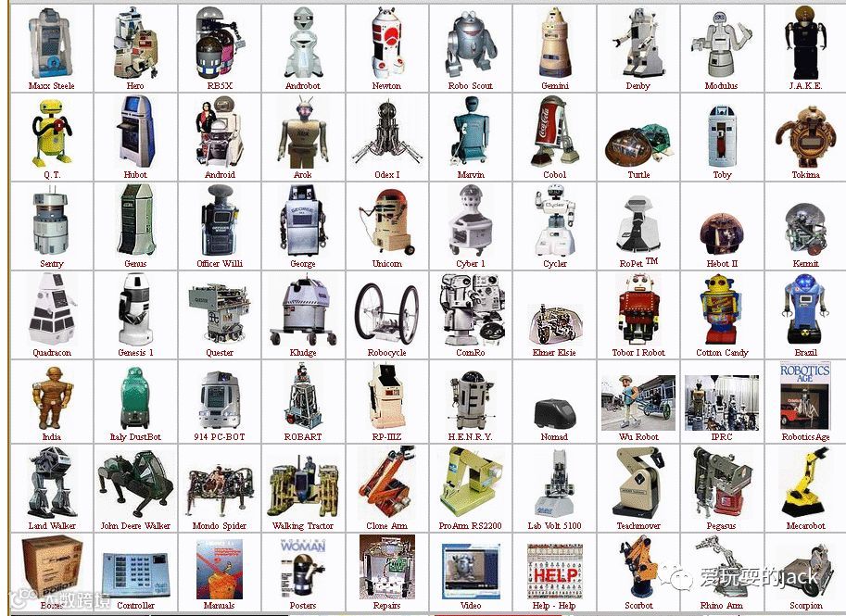Open the John Deere Walker picture
This screenshot has height=616, width=846.
(135, 484)
